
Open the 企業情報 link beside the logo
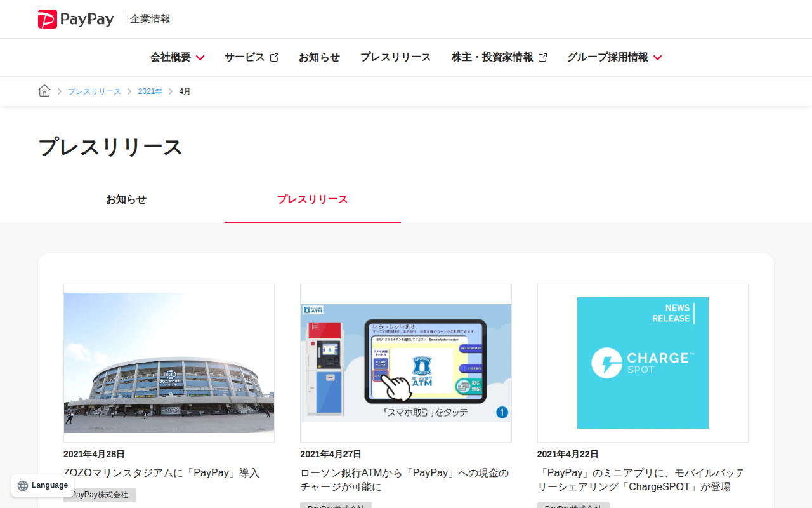pos(150,19)
